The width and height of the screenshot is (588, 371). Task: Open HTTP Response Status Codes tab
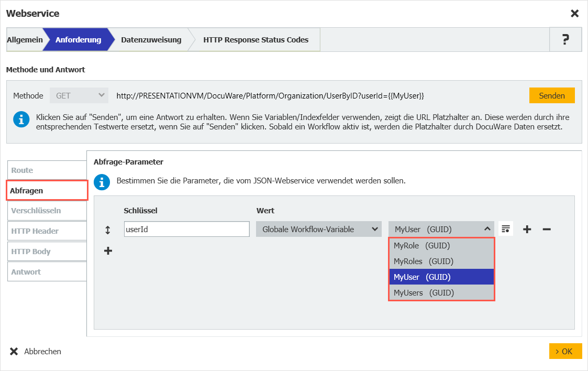(x=256, y=40)
